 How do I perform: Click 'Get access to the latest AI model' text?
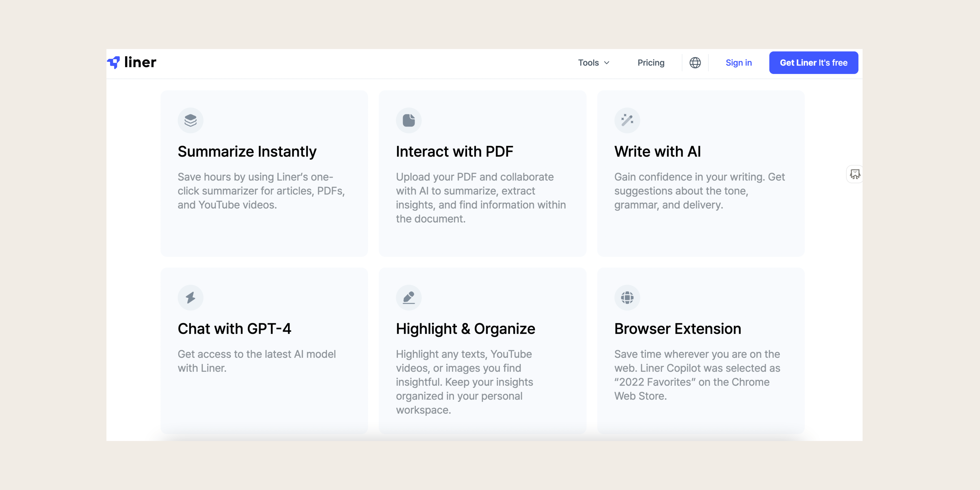click(257, 361)
